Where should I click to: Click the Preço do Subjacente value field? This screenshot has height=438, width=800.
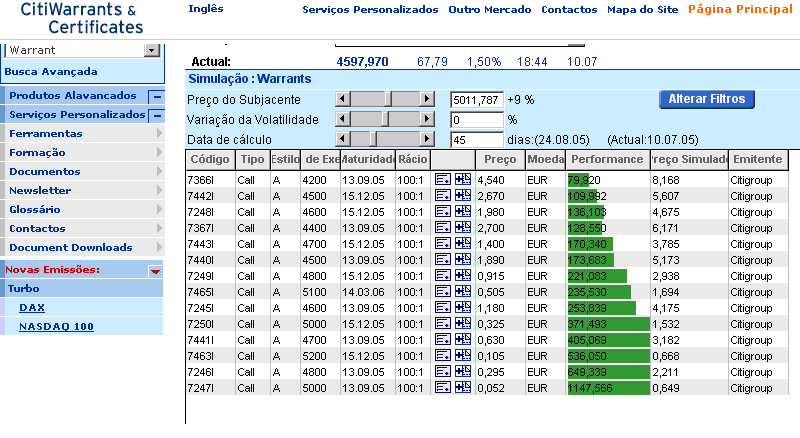click(476, 99)
